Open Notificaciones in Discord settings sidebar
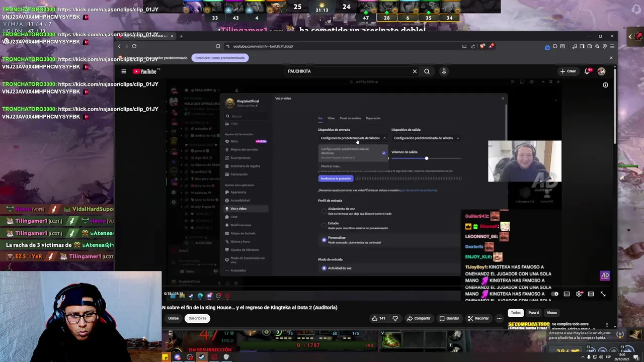Screen dimensions: 644x362 (x=240, y=225)
